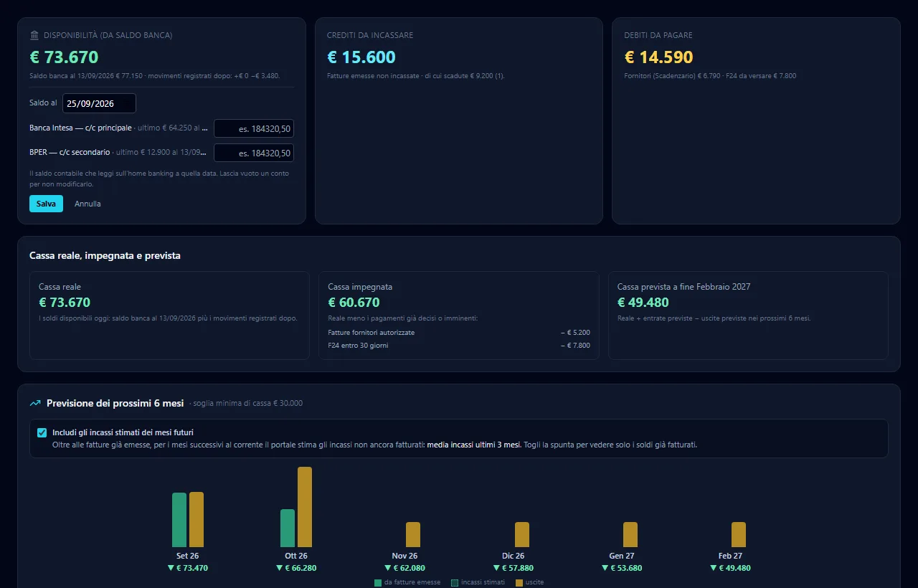Click the Nov 26 balance € 62.080
This screenshot has height=588, width=918.
pyautogui.click(x=404, y=568)
